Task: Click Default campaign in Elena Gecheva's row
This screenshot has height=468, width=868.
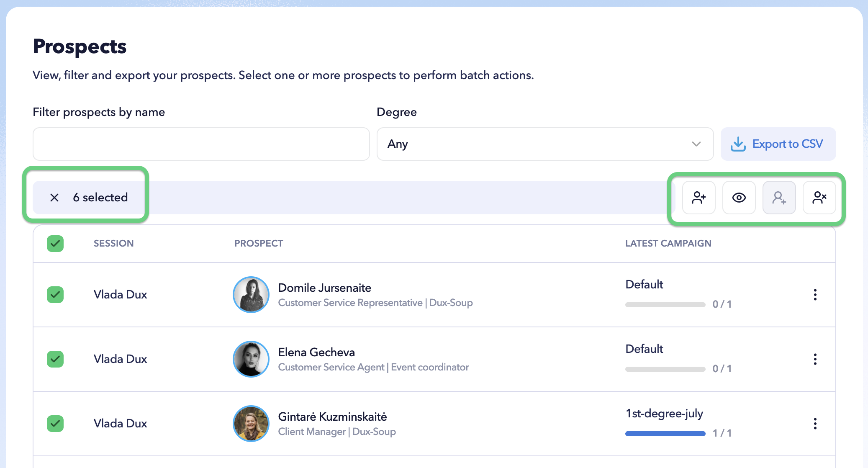Action: coord(644,349)
